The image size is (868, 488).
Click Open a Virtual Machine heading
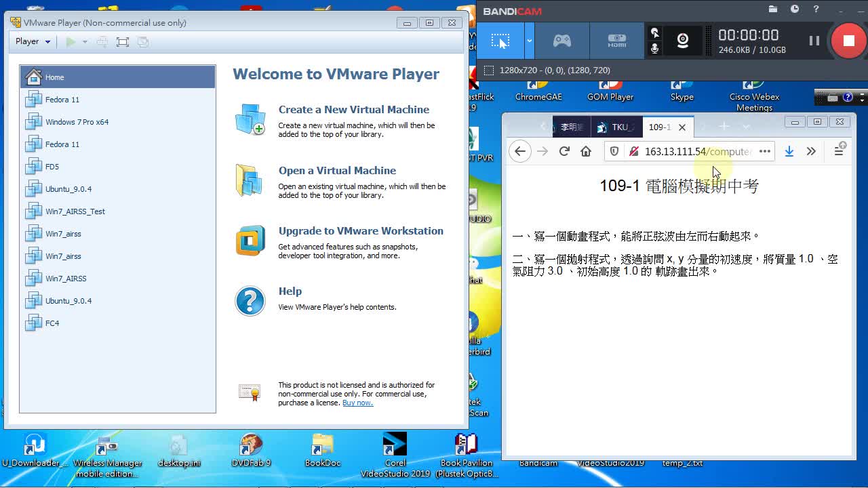click(337, 170)
